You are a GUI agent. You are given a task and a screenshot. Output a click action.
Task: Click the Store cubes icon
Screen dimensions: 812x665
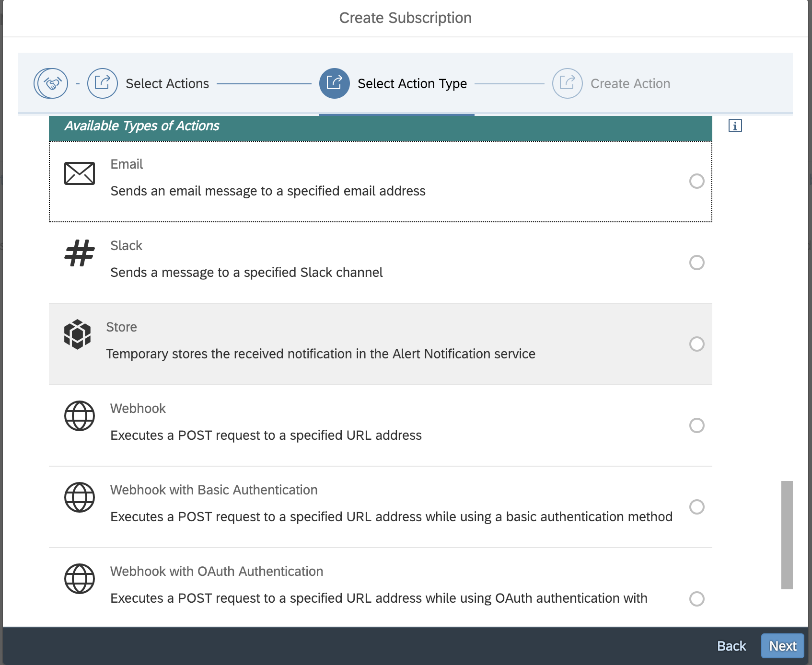(78, 334)
